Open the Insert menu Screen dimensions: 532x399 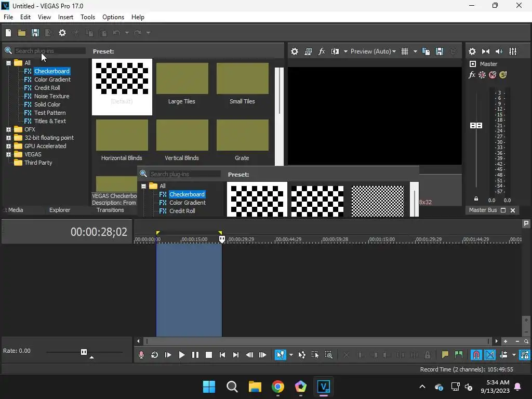point(65,17)
